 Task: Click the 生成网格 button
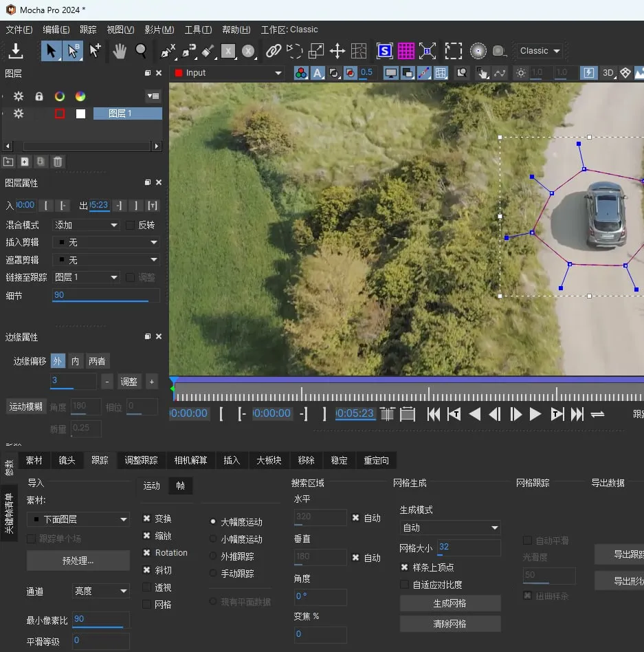[x=450, y=603]
